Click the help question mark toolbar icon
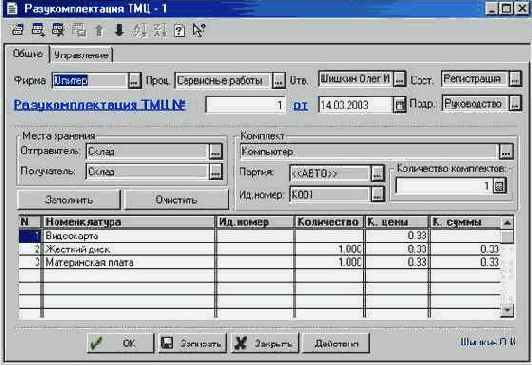532x365 pixels. pos(179,31)
